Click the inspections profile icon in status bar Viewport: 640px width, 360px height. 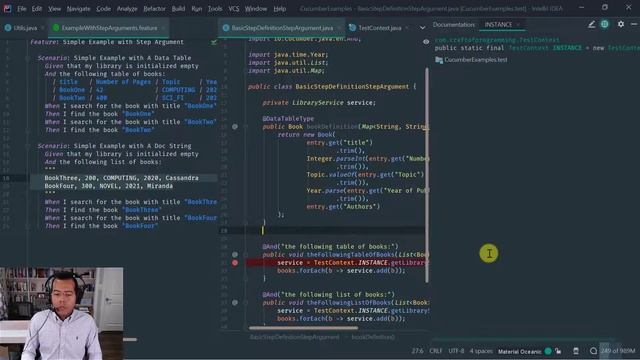[576, 351]
